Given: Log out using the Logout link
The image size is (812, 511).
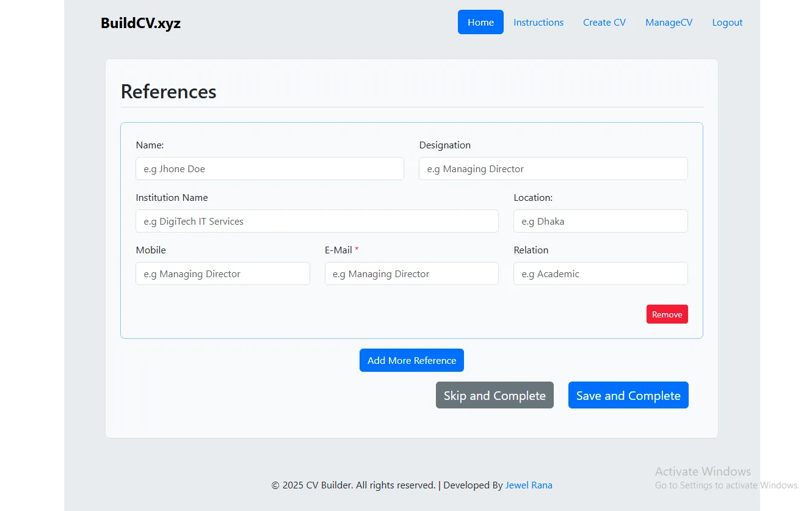Looking at the screenshot, I should pyautogui.click(x=727, y=23).
